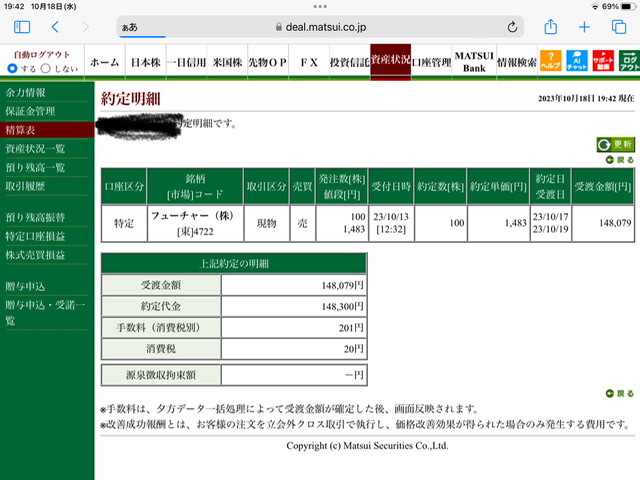The image size is (640, 480).
Task: Open 特定口座損益 in the sidebar
Action: (x=35, y=236)
